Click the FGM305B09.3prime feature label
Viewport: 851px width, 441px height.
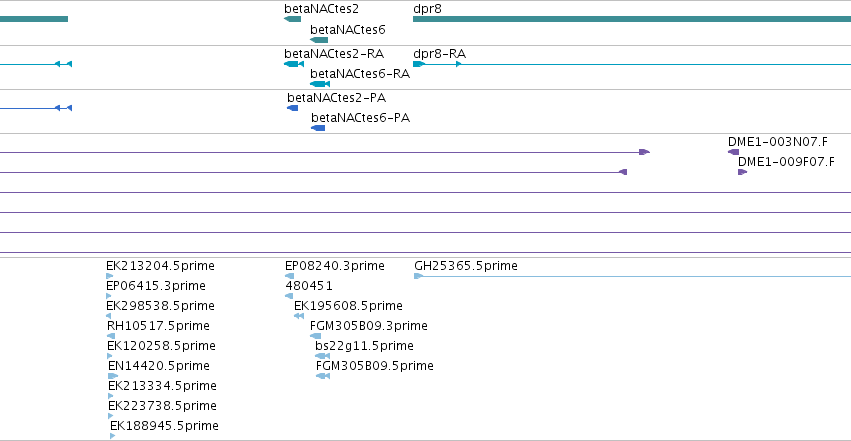point(369,326)
